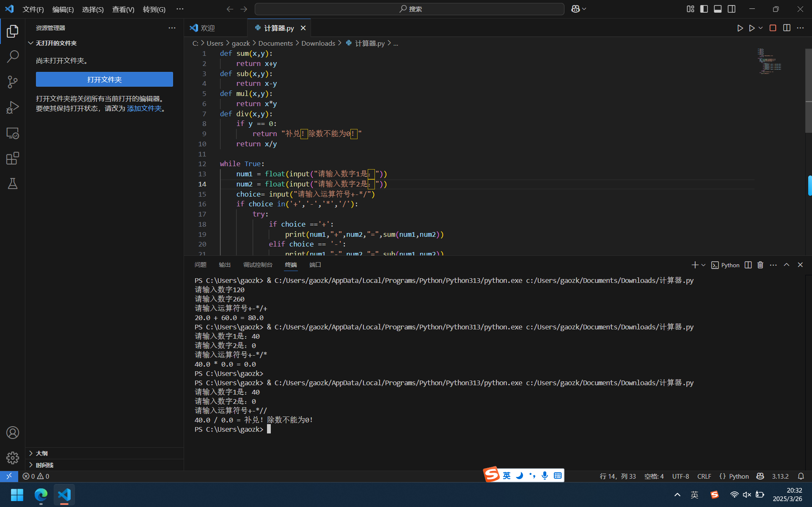The image size is (812, 507).
Task: Open the customize layout control
Action: 690,9
